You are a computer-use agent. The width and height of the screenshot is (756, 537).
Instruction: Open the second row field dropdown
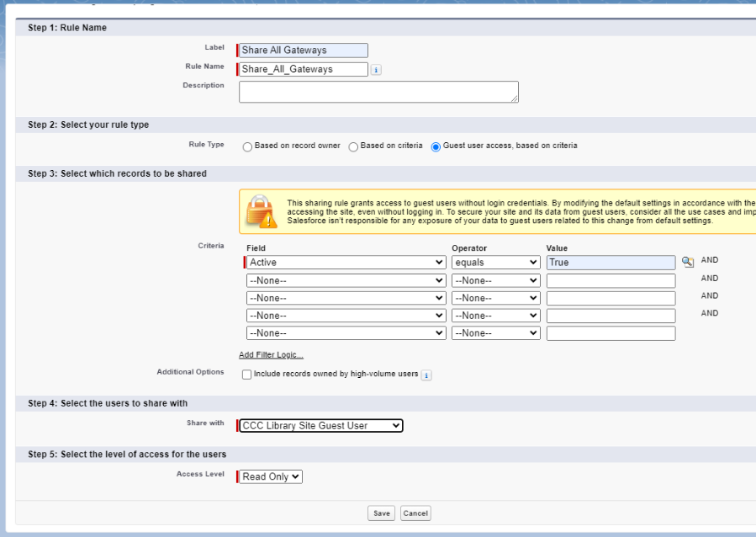[x=346, y=280]
